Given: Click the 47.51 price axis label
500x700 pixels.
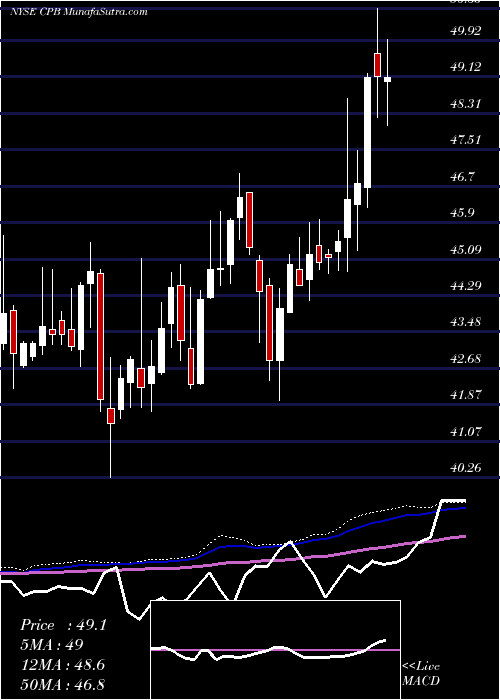Looking at the screenshot, I should tap(466, 140).
